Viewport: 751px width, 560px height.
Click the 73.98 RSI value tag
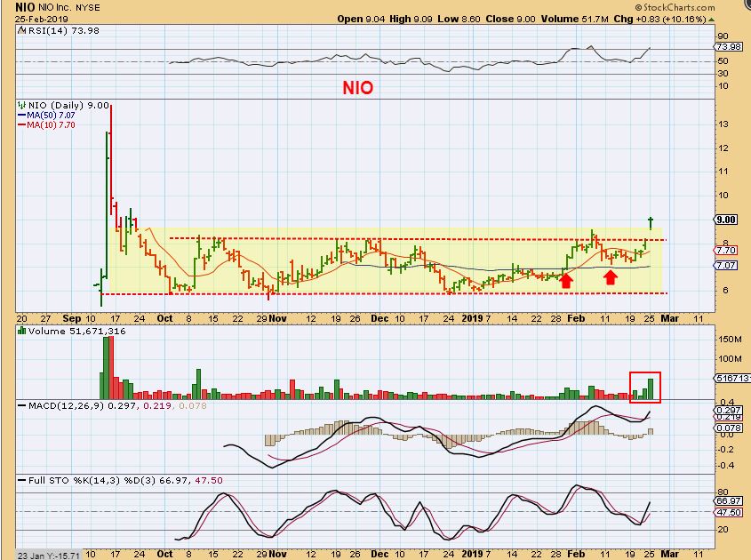point(729,47)
